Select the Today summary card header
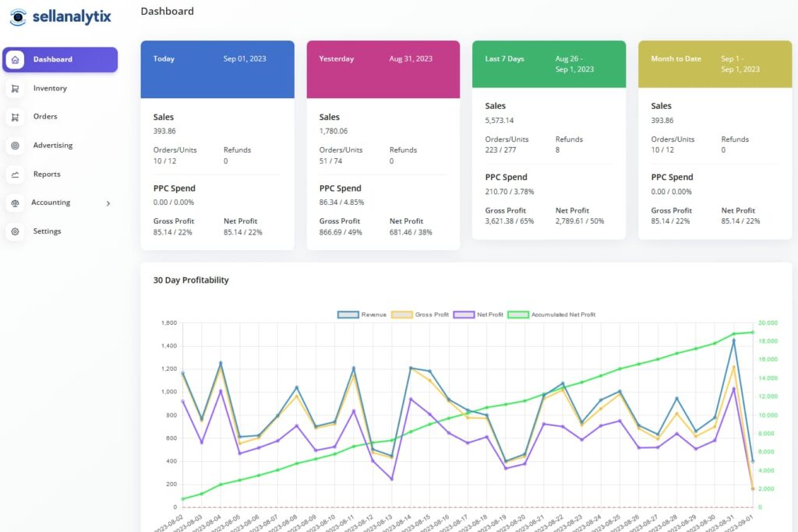 pyautogui.click(x=217, y=69)
